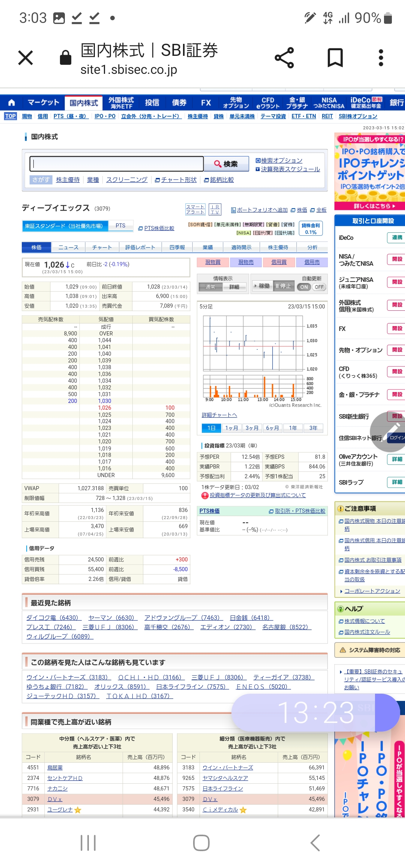The height and width of the screenshot is (868, 405).
Task: Select the 投信 menu tab
Action: click(152, 102)
